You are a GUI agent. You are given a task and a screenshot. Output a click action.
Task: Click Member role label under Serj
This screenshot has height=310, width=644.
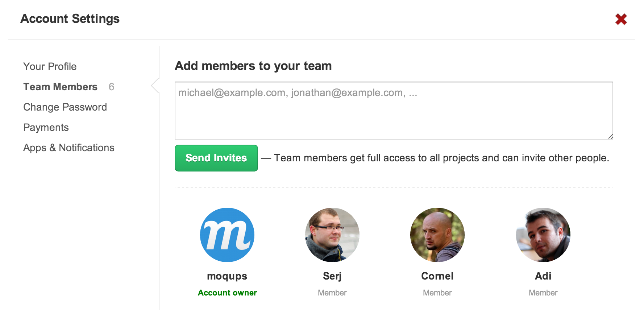pos(332,293)
